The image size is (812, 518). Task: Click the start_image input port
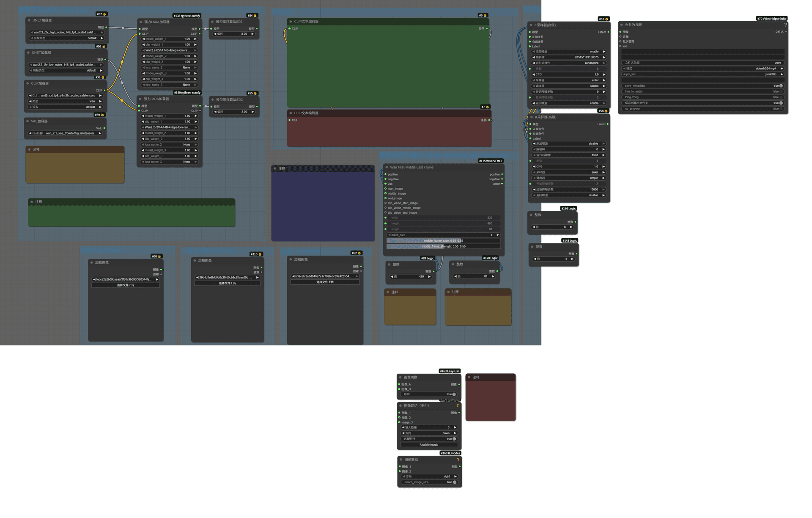pyautogui.click(x=386, y=189)
